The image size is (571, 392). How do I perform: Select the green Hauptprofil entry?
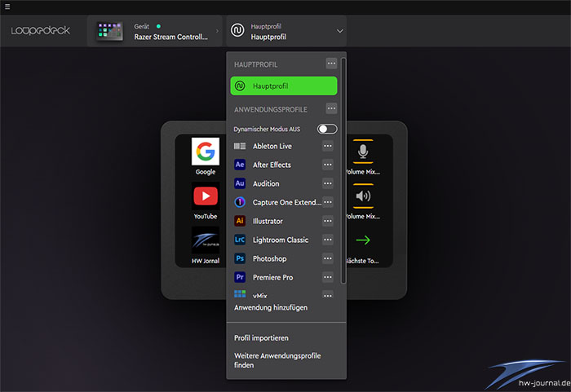(x=284, y=86)
